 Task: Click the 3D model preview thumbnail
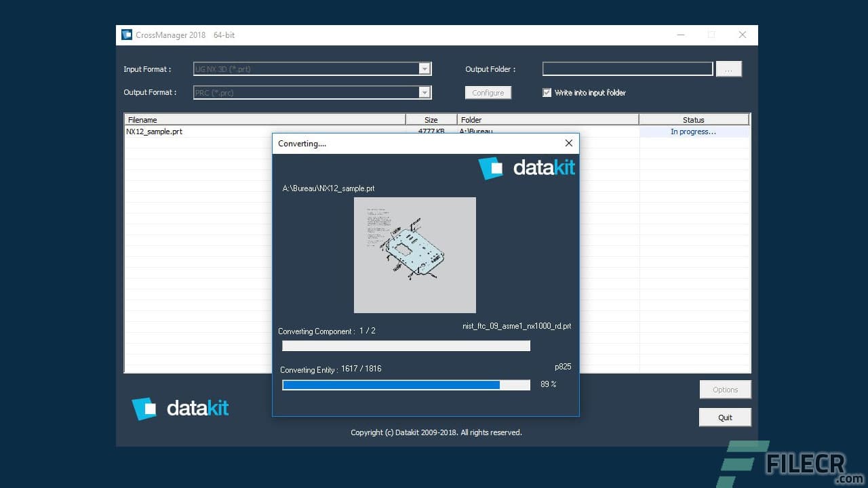(x=414, y=255)
